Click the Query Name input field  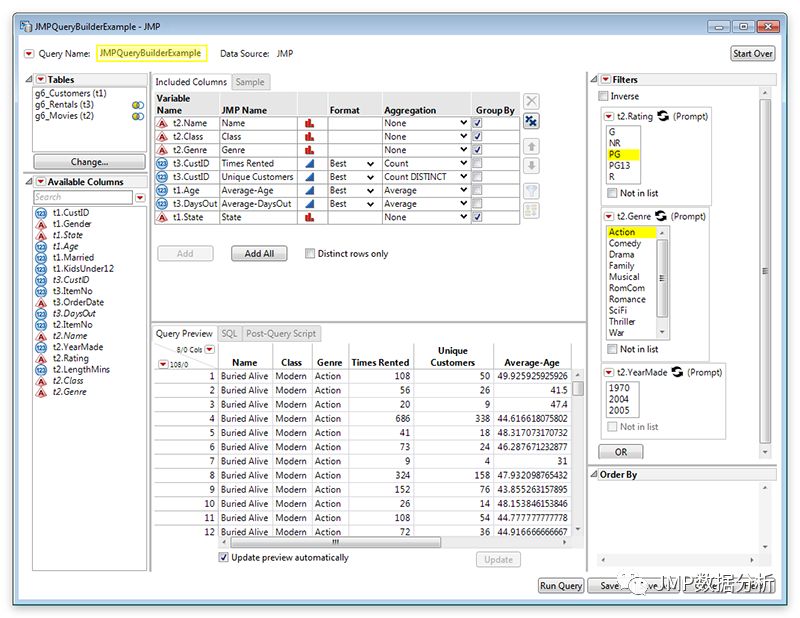tap(152, 53)
